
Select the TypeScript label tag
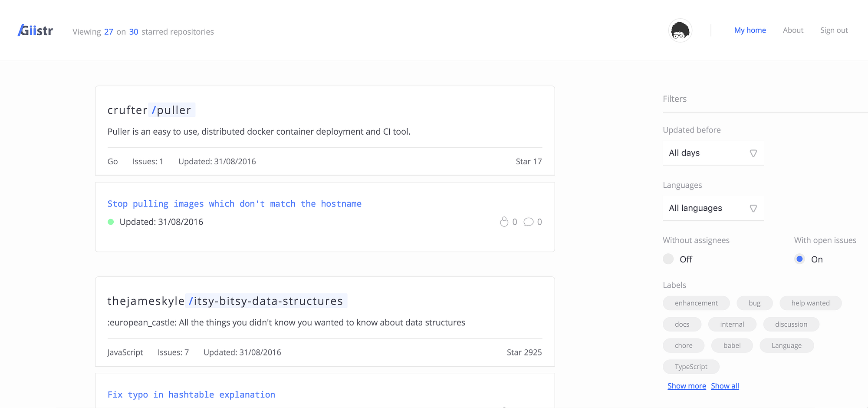coord(691,367)
